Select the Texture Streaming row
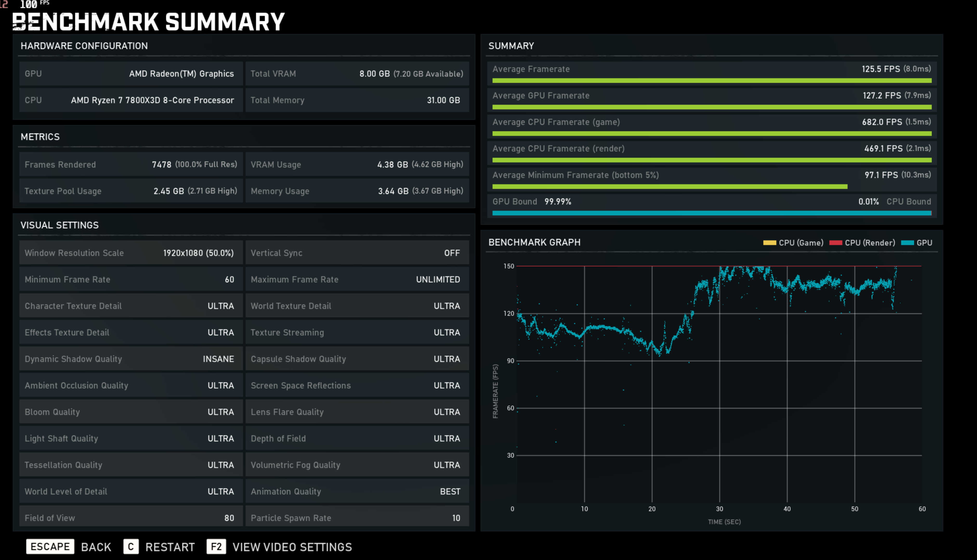Screen dimensions: 977x560 coord(357,332)
